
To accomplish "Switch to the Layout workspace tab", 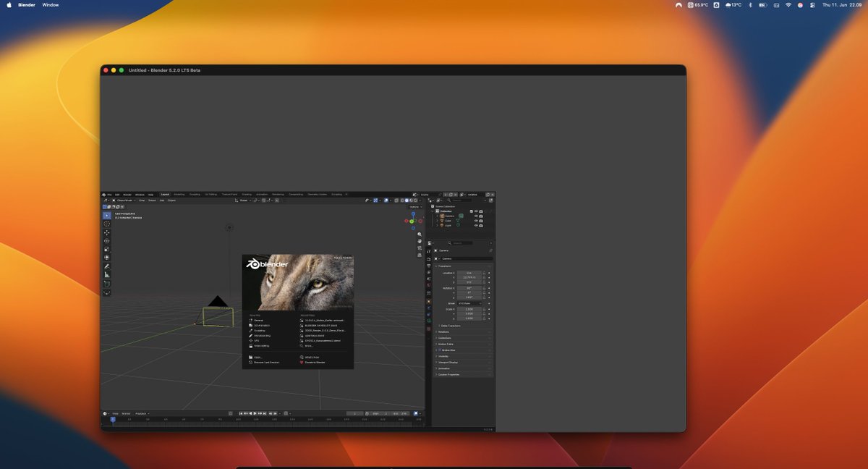I will [165, 194].
